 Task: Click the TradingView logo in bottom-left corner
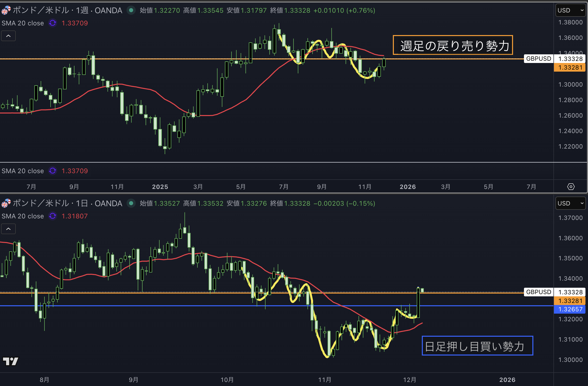point(10,361)
